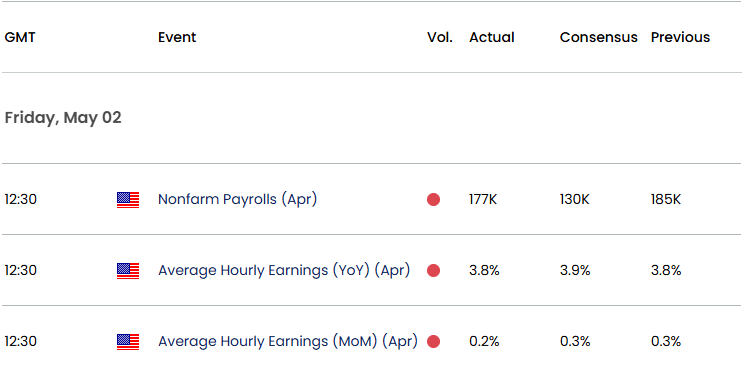Click the 177K actual value for Nonfarm Payrolls

click(x=483, y=199)
